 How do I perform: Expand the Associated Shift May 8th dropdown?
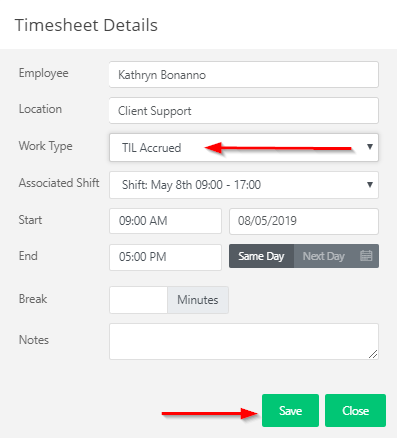tap(244, 185)
